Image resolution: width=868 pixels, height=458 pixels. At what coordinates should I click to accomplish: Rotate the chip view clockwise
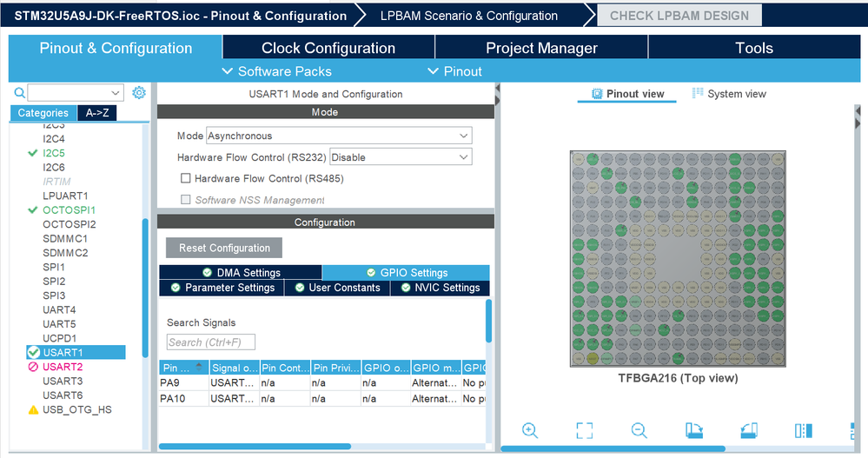(693, 430)
